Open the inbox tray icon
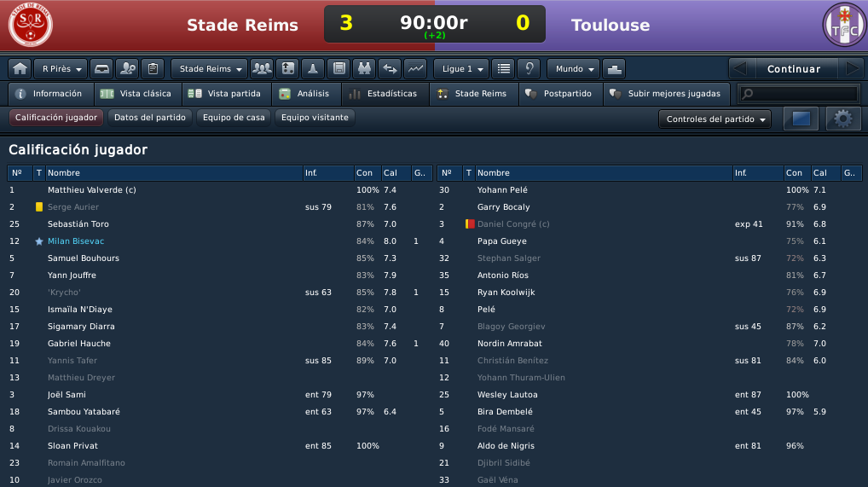The image size is (868, 487). point(101,69)
